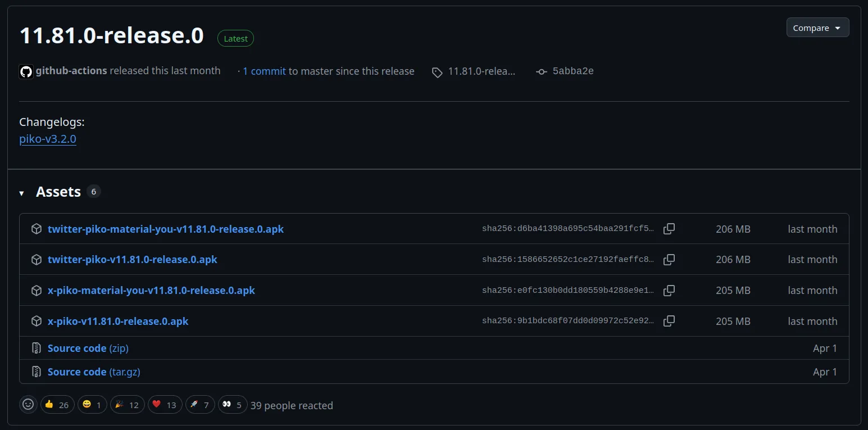Viewport: 868px width, 430px height.
Task: Toggle the party popper reaction (12)
Action: coord(128,405)
